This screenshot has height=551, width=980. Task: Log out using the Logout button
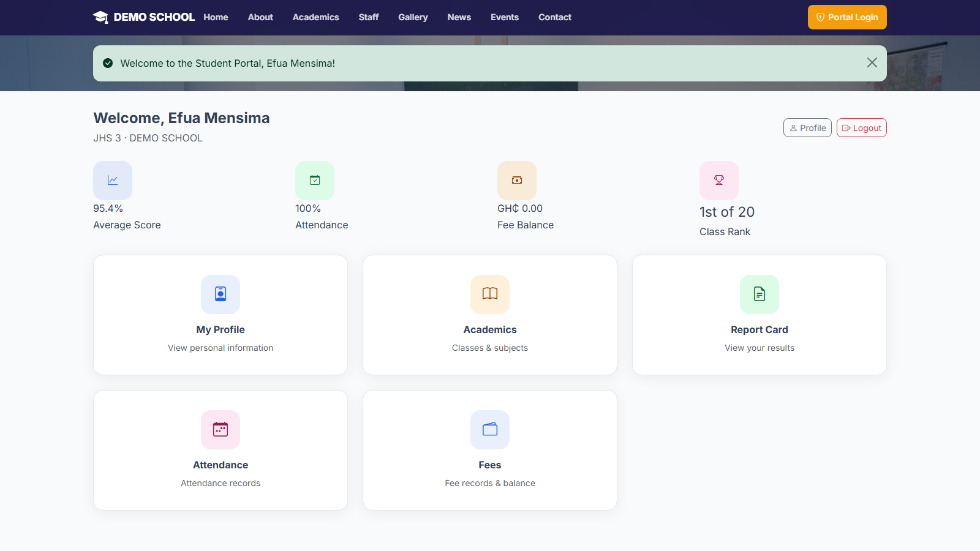pos(862,128)
